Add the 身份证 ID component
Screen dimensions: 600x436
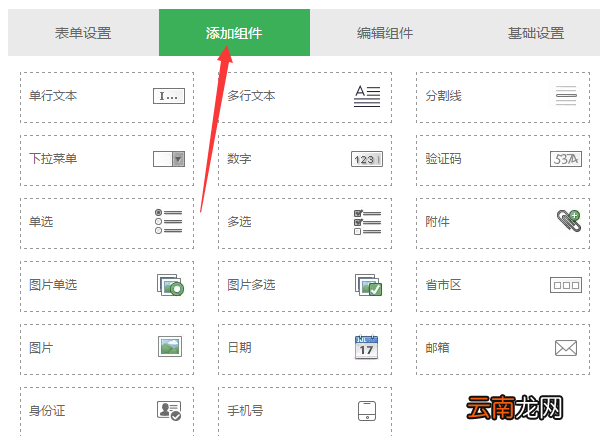click(x=107, y=412)
